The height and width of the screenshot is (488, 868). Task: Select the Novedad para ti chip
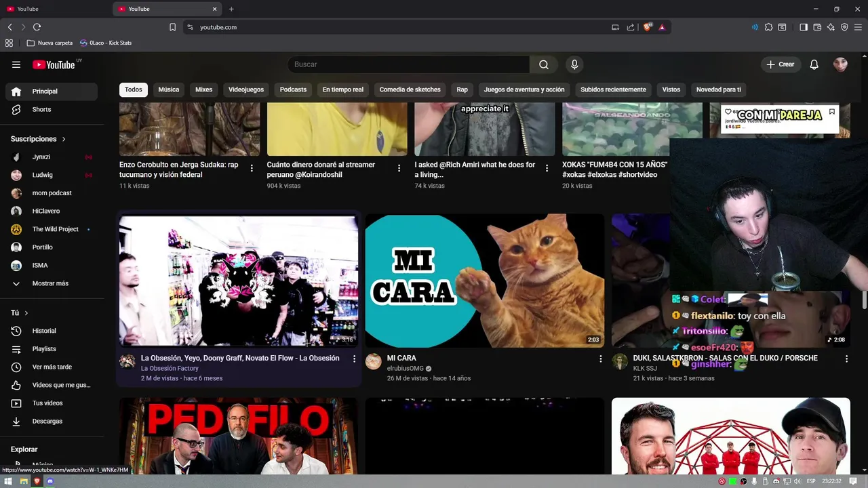point(719,89)
